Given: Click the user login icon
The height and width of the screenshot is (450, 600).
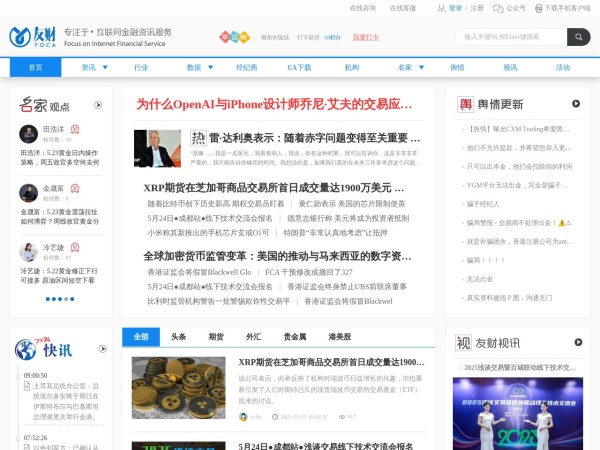Looking at the screenshot, I should coord(441,8).
